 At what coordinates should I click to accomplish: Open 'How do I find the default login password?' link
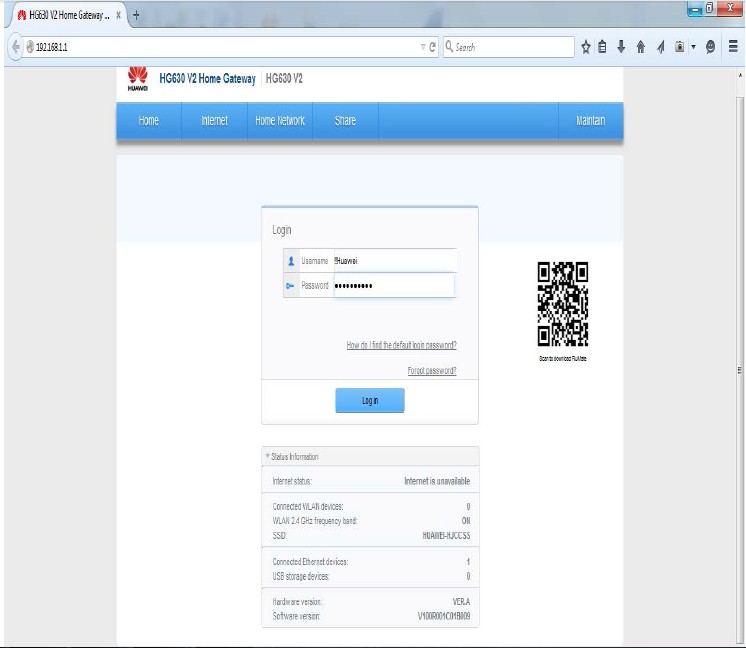point(401,345)
